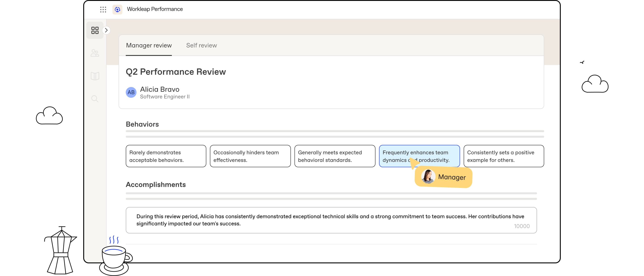Image resolution: width=644 pixels, height=276 pixels.
Task: Switch to the Self review tab
Action: click(202, 45)
